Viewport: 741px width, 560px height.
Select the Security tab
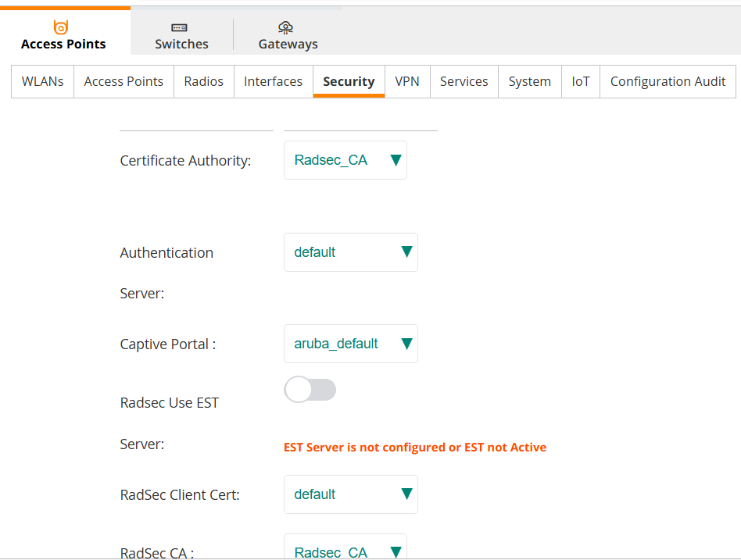(x=349, y=82)
